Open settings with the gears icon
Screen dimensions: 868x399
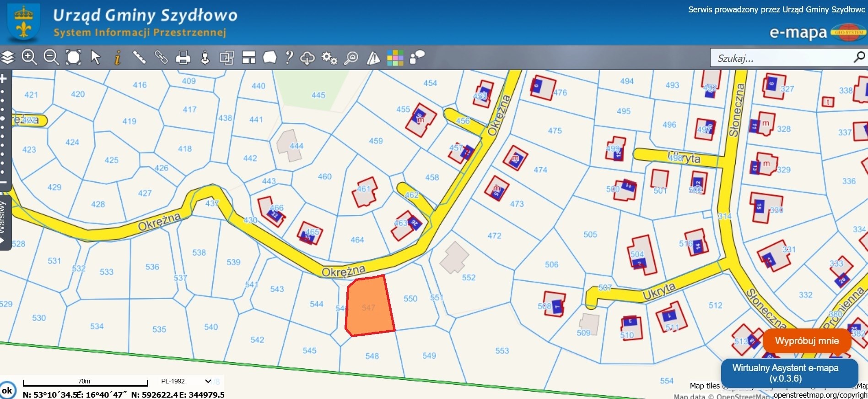pos(329,58)
